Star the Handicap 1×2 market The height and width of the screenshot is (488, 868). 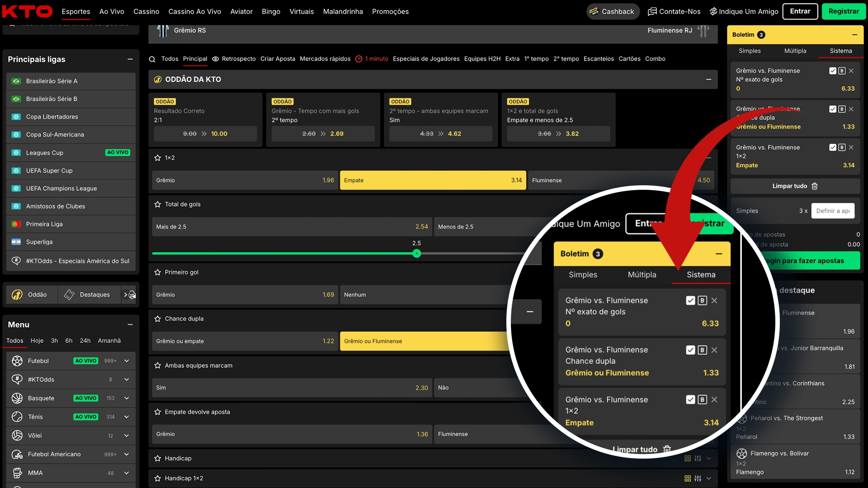click(157, 478)
